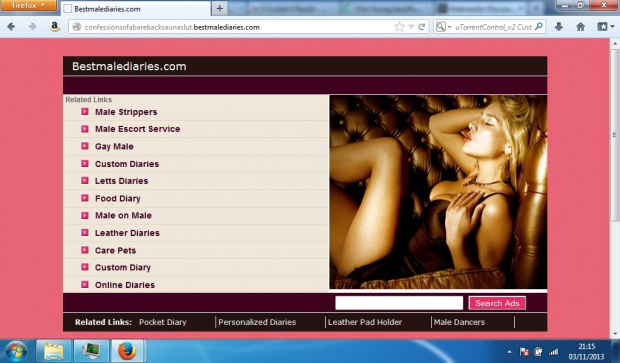
Task: Click the network signal tray icon
Action: [554, 352]
